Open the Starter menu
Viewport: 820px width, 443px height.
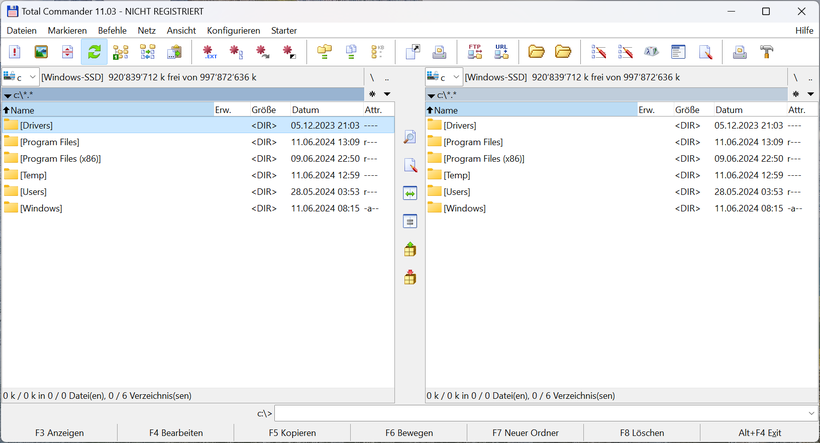284,30
